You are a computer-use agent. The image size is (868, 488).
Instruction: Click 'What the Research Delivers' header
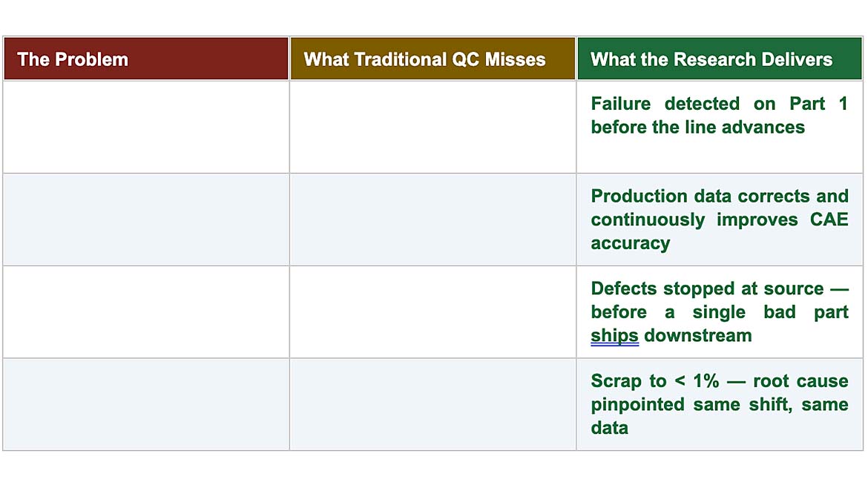point(720,59)
